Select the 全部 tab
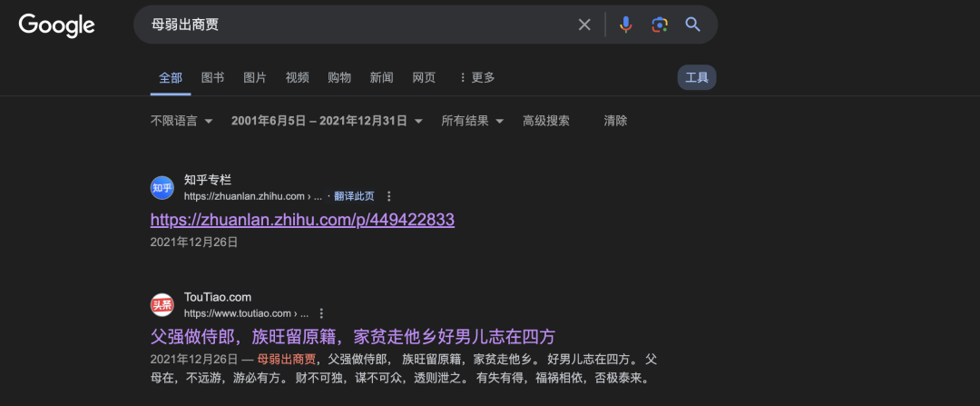Screen dimensions: 980x406 tap(171, 77)
